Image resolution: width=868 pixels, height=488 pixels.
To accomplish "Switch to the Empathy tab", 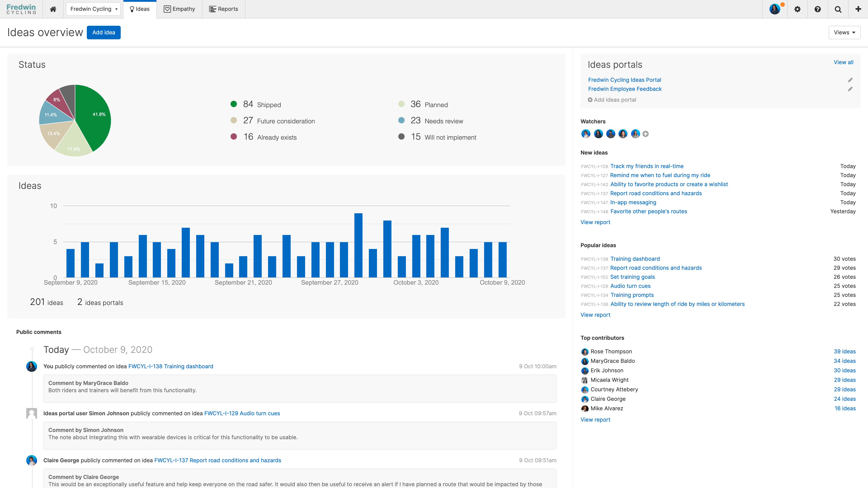I will [179, 9].
